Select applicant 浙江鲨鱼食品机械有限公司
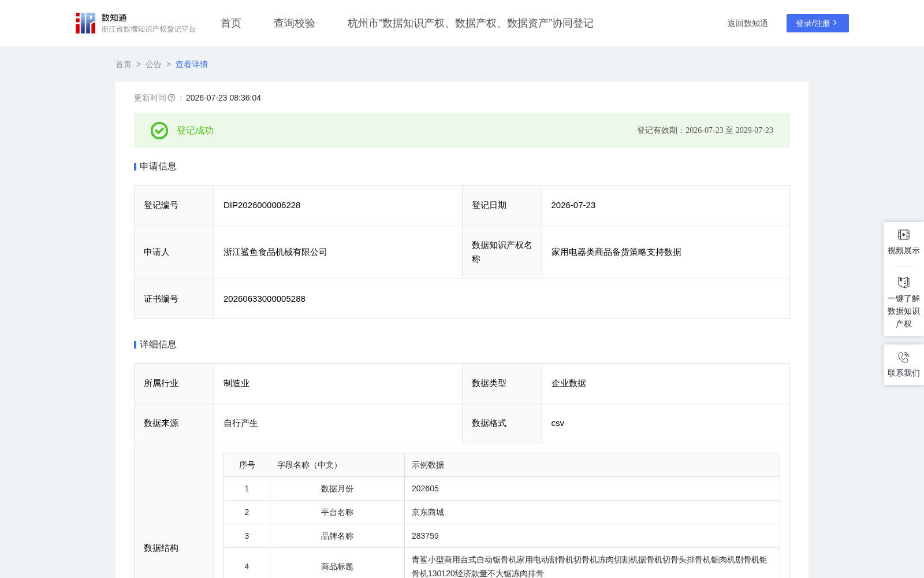This screenshot has height=578, width=924. pos(275,252)
